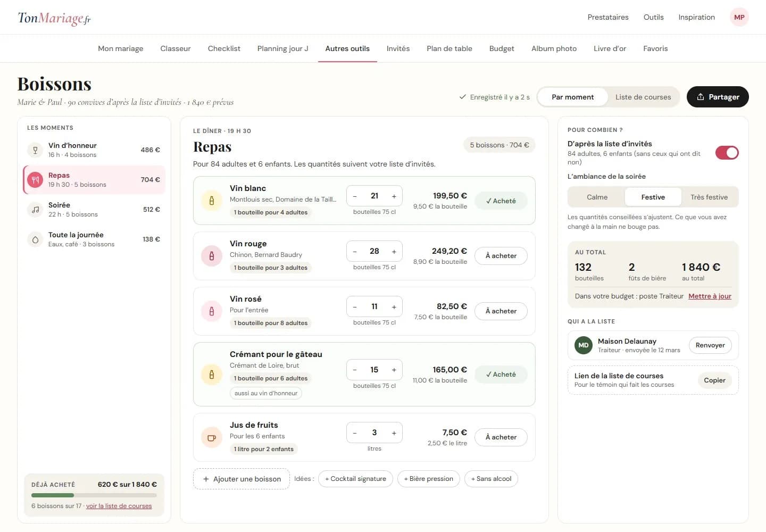The width and height of the screenshot is (766, 532).
Task: Click the Crémant pour le gâteau bottle icon
Action: (x=212, y=375)
